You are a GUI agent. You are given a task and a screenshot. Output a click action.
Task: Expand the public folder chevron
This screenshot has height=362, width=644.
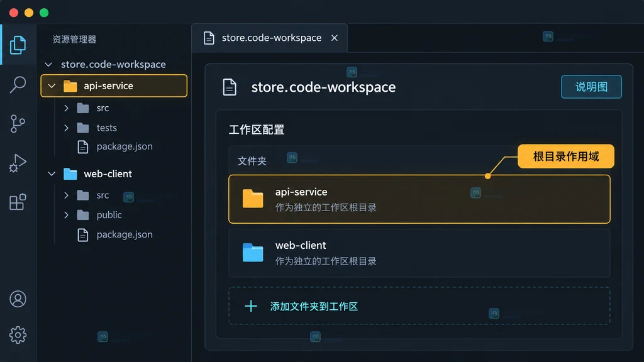[66, 215]
